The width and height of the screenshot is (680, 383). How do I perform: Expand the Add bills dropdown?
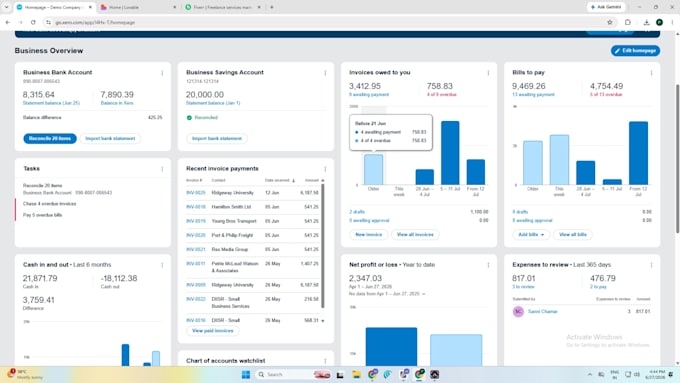tap(531, 235)
